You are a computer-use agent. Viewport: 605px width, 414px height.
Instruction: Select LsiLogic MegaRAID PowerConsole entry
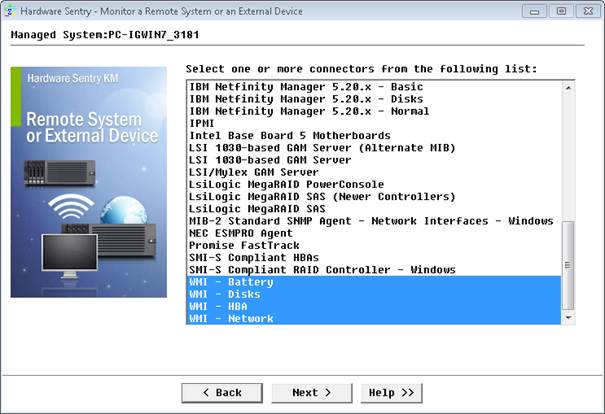(x=286, y=184)
